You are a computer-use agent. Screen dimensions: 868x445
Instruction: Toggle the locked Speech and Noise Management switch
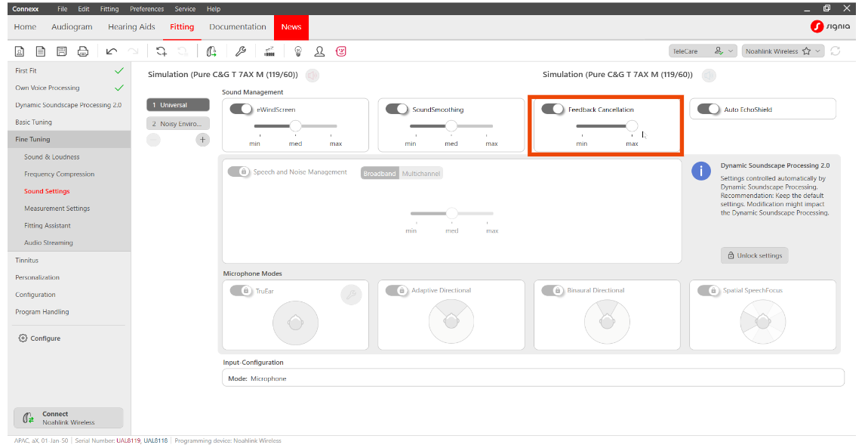[x=239, y=172]
